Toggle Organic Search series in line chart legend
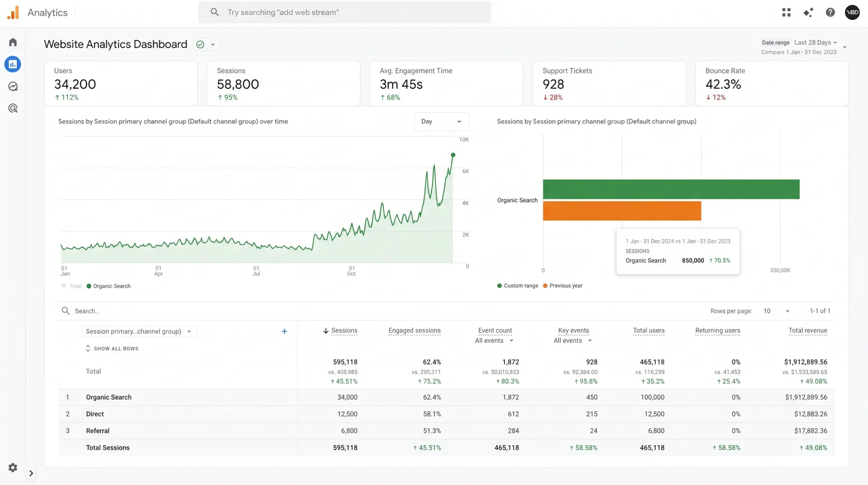 click(x=108, y=286)
